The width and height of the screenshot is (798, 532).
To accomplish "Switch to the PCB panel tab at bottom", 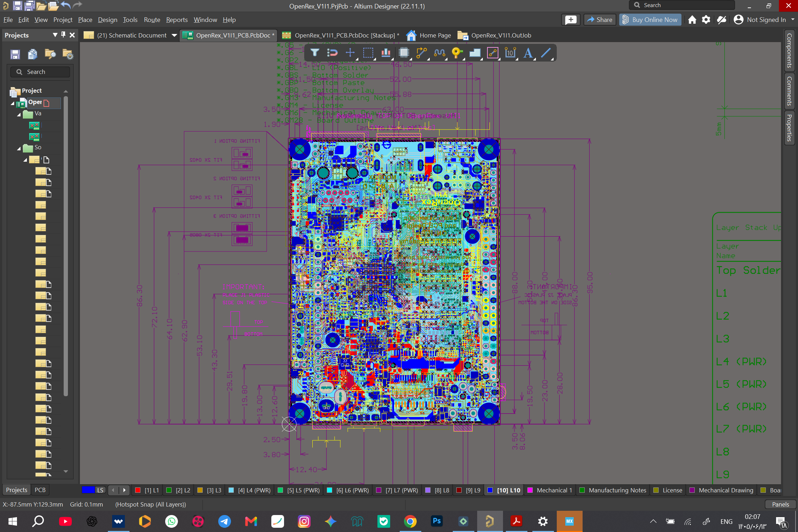I will [40, 490].
